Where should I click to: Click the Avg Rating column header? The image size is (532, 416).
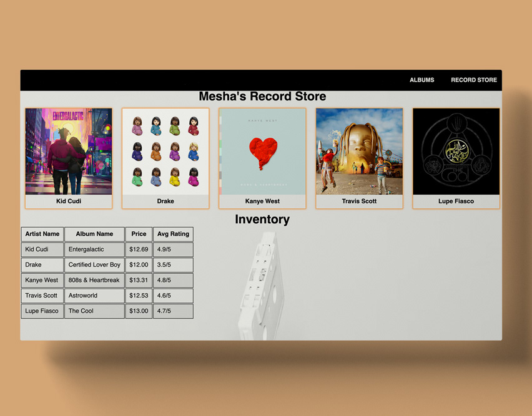point(173,234)
